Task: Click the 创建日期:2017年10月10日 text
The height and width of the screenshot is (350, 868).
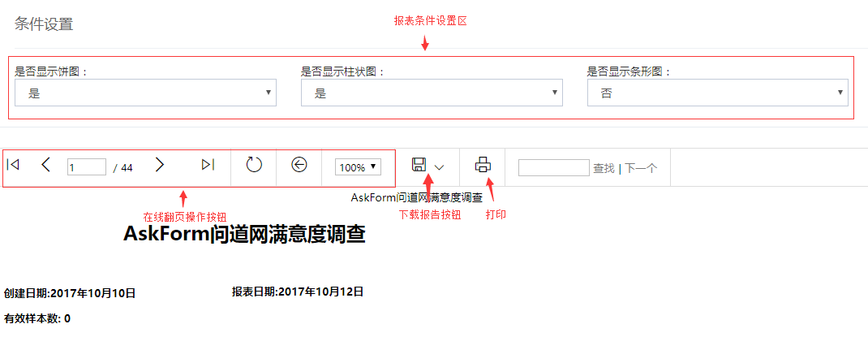Action: click(x=70, y=293)
